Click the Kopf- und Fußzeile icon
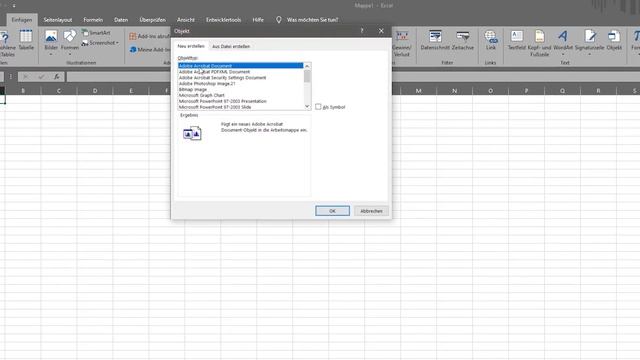The width and height of the screenshot is (640, 360). (539, 43)
